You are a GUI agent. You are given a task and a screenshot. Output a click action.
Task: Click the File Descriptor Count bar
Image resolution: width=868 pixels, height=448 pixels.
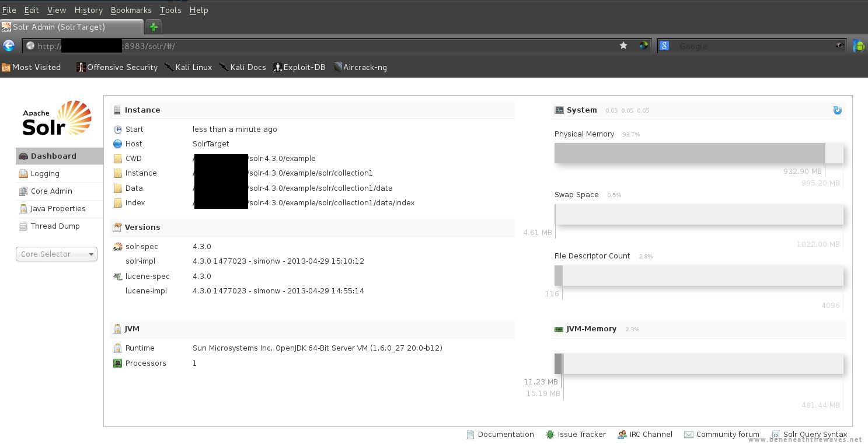pyautogui.click(x=699, y=275)
